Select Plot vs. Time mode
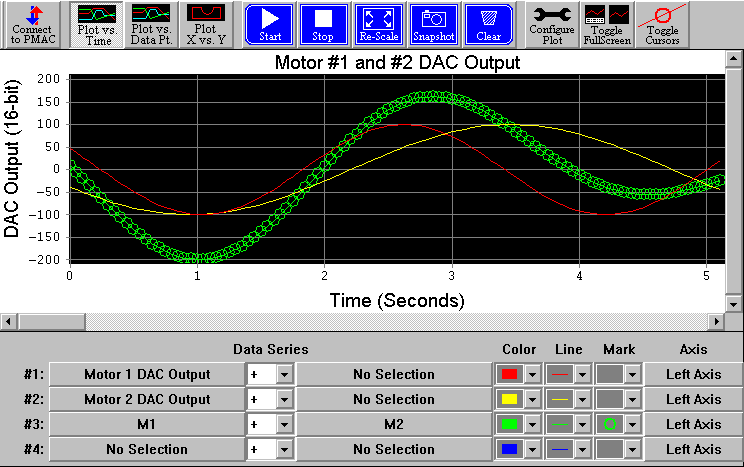744x467 pixels. pyautogui.click(x=94, y=24)
